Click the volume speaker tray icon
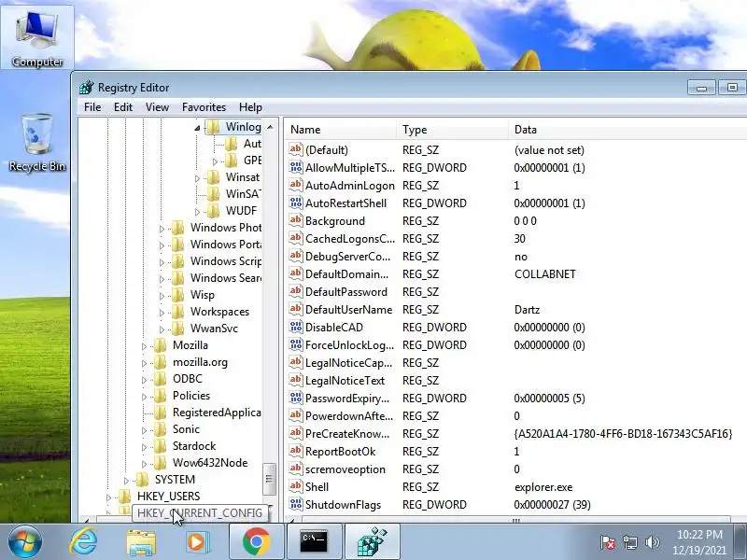This screenshot has width=747, height=560. [x=652, y=542]
